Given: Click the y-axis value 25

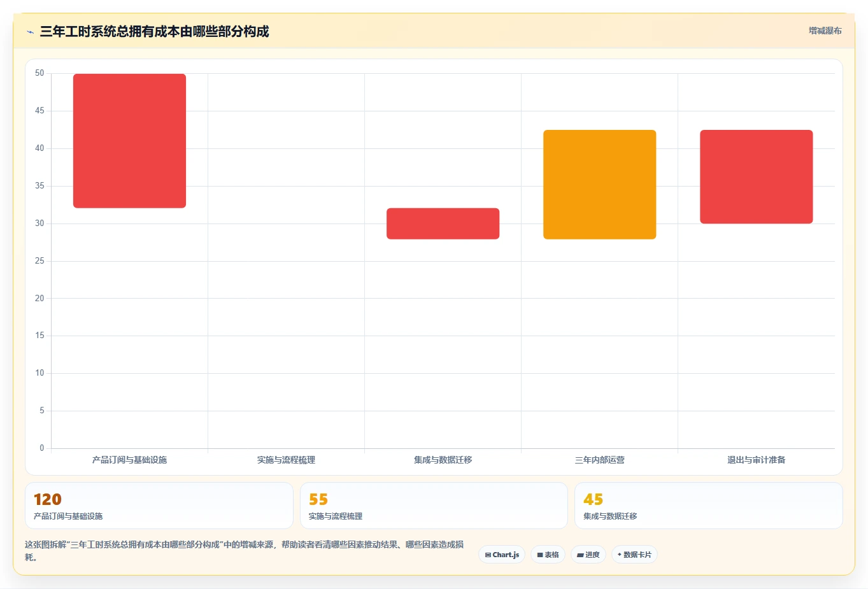Looking at the screenshot, I should (39, 261).
